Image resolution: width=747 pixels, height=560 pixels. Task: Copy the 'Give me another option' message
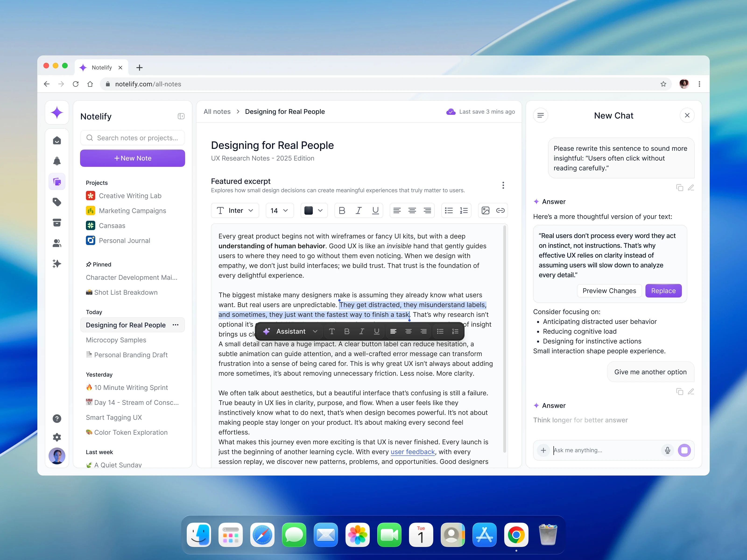pos(680,392)
